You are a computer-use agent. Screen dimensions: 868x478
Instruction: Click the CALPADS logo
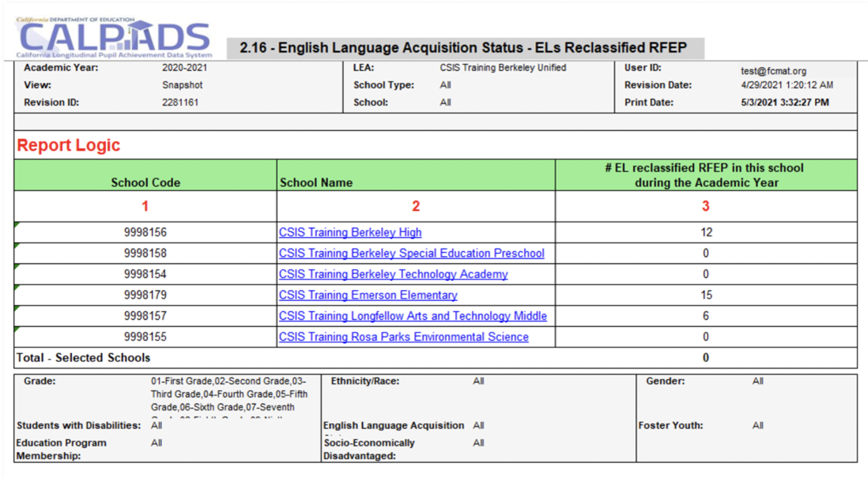[x=114, y=37]
